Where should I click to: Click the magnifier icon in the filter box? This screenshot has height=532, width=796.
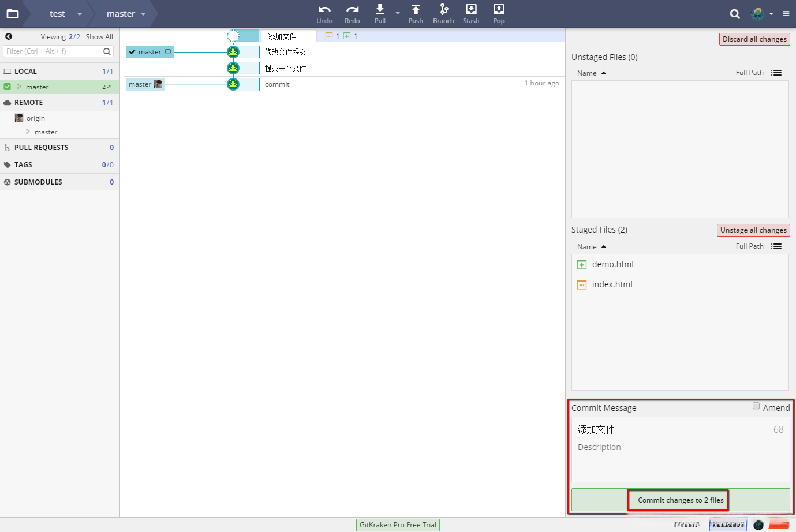click(x=107, y=51)
